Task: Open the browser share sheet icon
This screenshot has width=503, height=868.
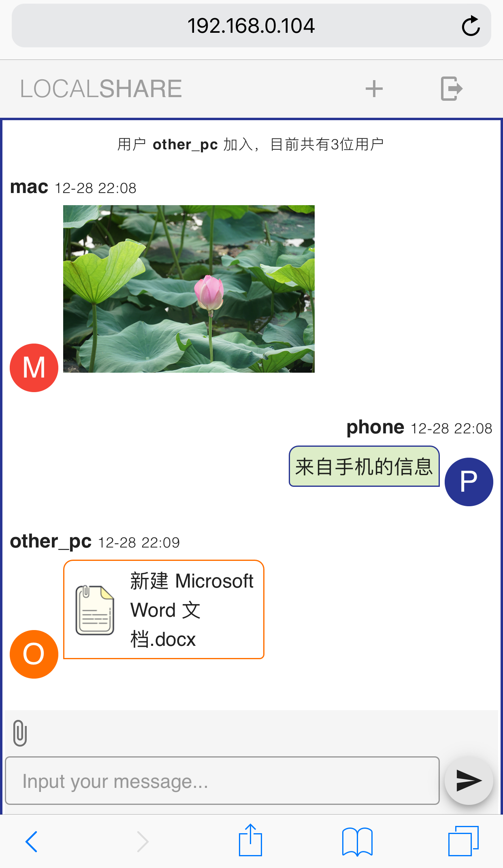Action: (250, 840)
